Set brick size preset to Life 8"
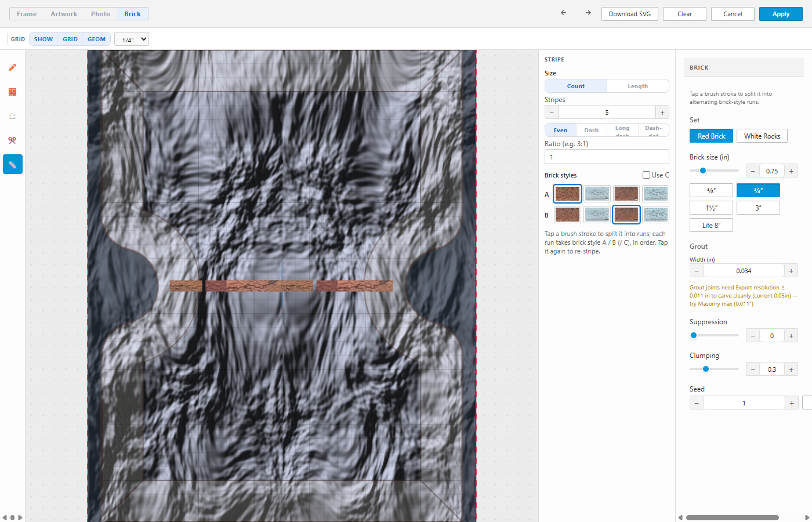This screenshot has width=812, height=522. coord(711,225)
